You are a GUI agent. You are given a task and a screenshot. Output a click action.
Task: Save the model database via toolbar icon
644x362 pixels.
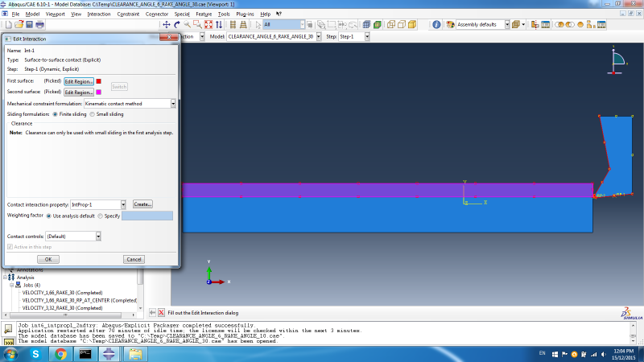(29, 25)
